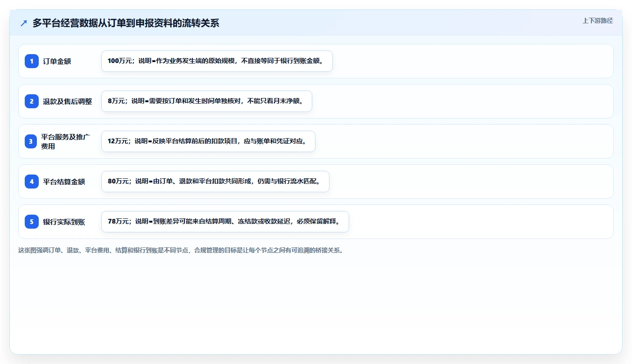The width and height of the screenshot is (632, 364).
Task: Click the step 3 number badge
Action: click(x=31, y=141)
